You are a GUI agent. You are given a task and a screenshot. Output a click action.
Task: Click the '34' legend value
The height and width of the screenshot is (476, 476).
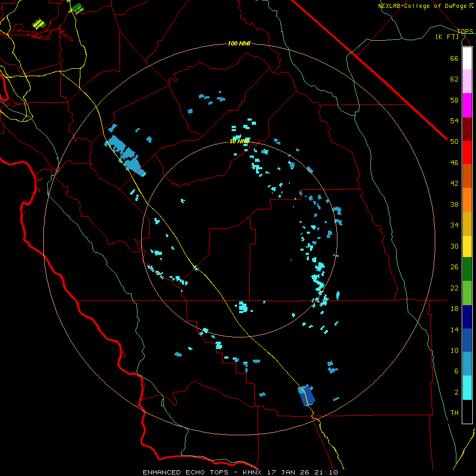(454, 225)
